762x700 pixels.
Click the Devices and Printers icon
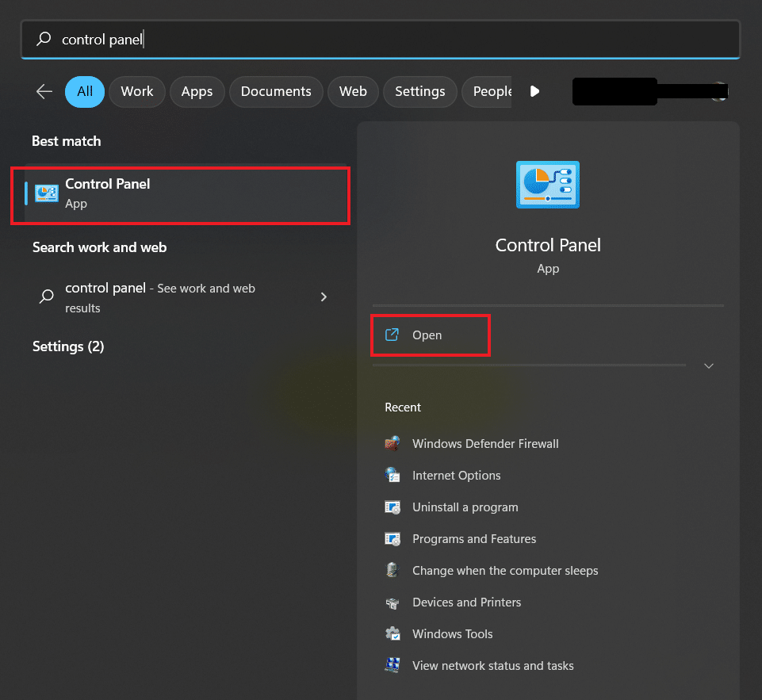(392, 602)
